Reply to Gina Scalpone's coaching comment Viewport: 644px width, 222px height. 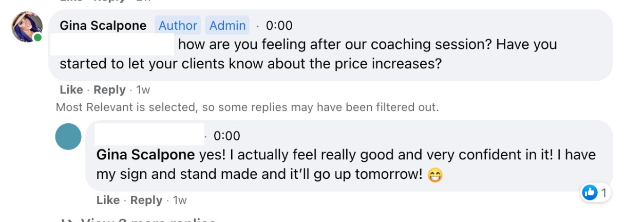click(110, 90)
